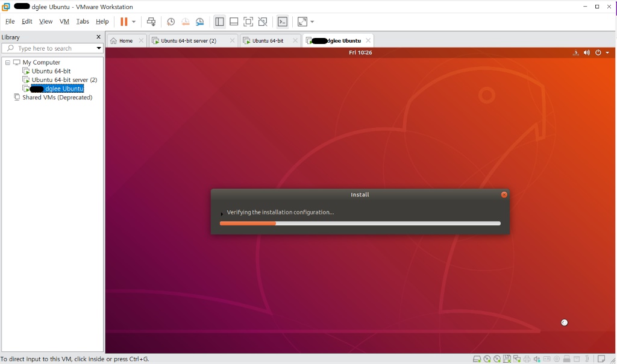Image resolution: width=617 pixels, height=364 pixels.
Task: Take a snapshot of this VM
Action: (171, 22)
